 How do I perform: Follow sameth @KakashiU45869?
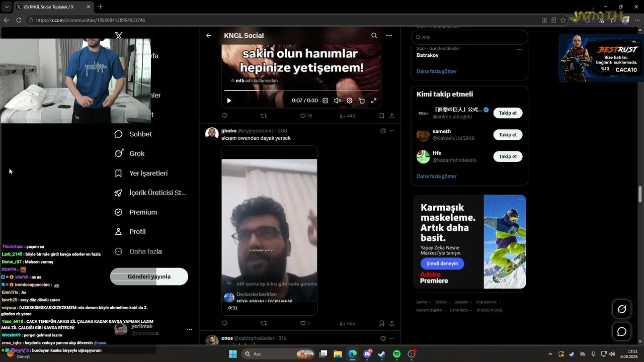coord(508,135)
